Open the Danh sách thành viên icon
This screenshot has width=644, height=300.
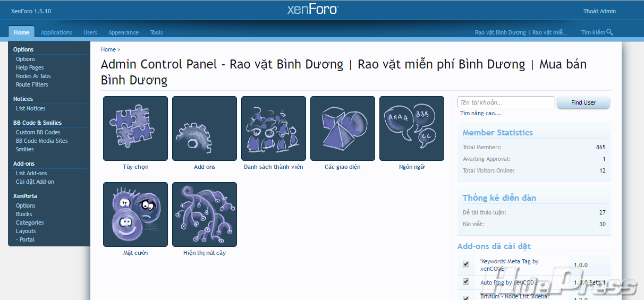point(274,128)
